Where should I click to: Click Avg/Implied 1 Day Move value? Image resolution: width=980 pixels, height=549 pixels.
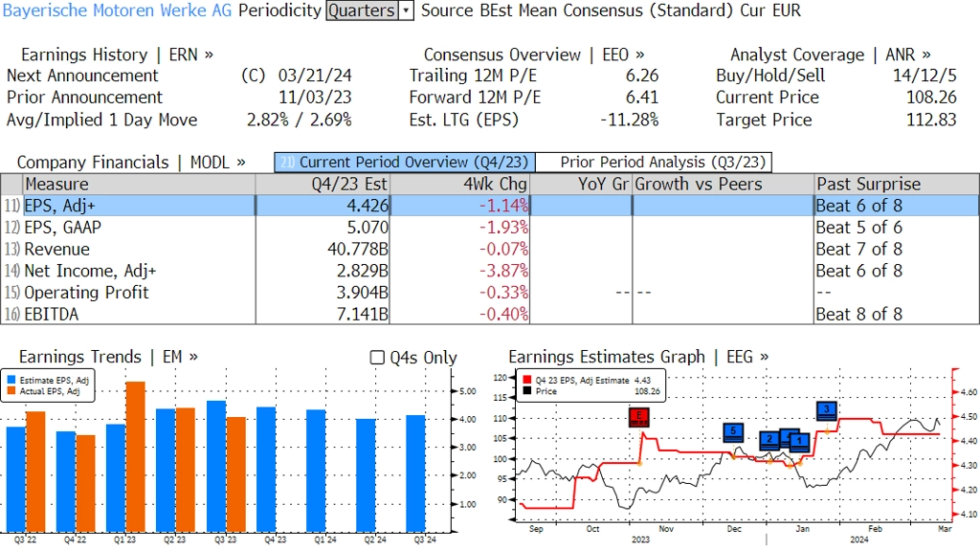point(299,120)
